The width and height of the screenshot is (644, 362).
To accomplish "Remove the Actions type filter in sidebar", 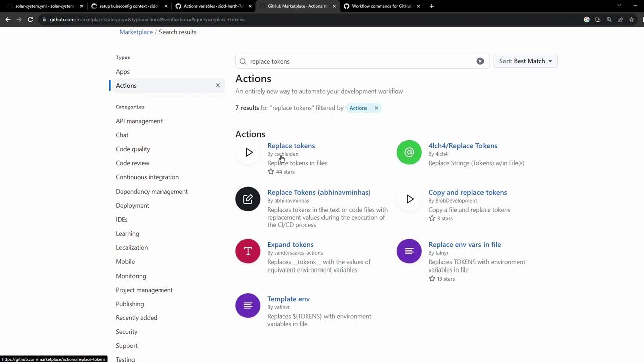I will pyautogui.click(x=218, y=85).
